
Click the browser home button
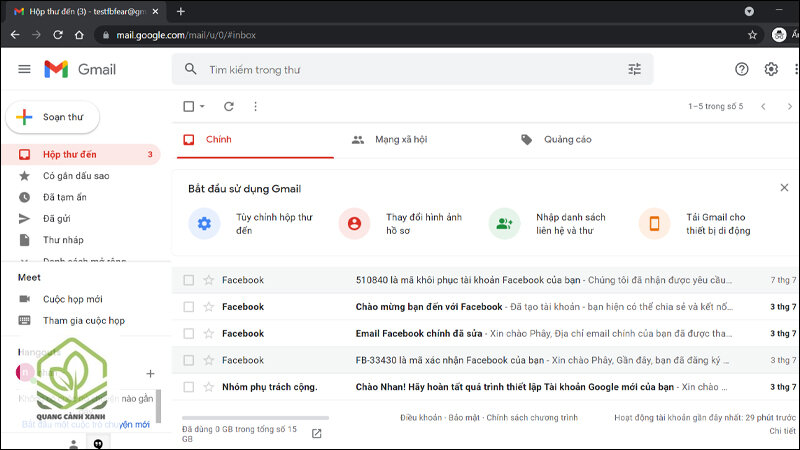click(79, 35)
